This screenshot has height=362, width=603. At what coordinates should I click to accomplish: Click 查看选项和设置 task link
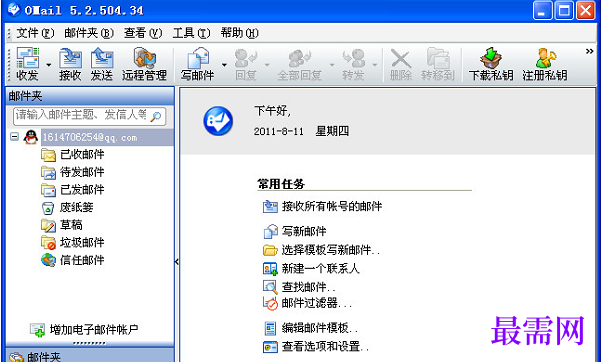[x=325, y=347]
